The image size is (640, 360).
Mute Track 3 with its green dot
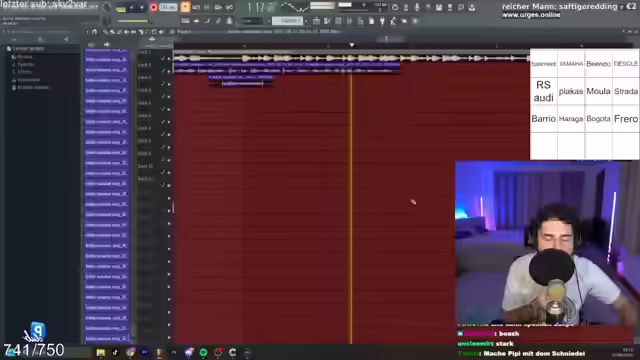(169, 84)
